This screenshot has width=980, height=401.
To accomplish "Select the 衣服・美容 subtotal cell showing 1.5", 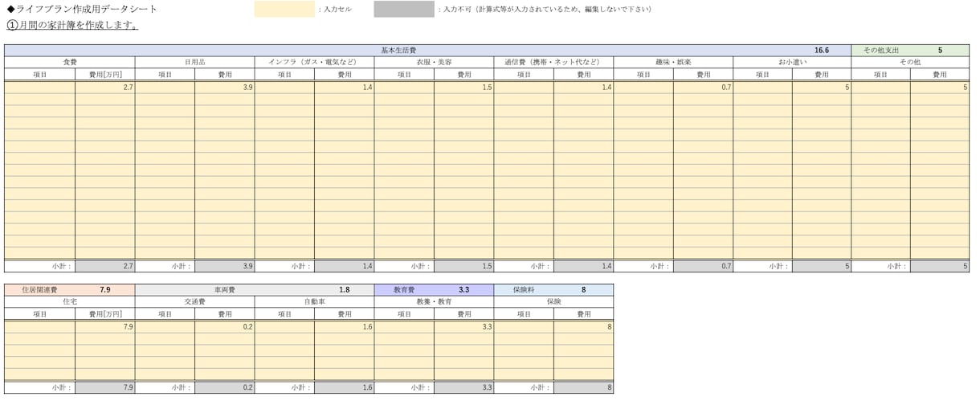I will [463, 266].
